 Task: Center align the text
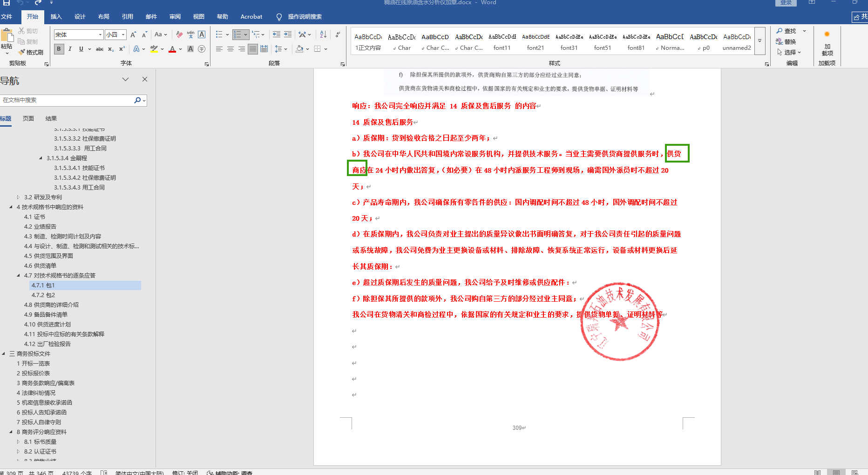230,49
